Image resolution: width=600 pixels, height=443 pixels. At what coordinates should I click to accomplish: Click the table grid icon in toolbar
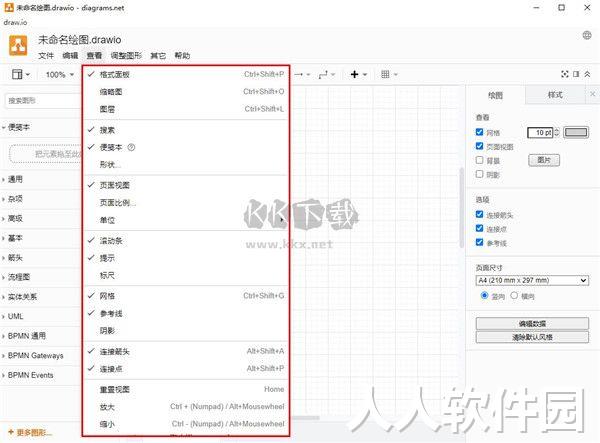click(389, 74)
